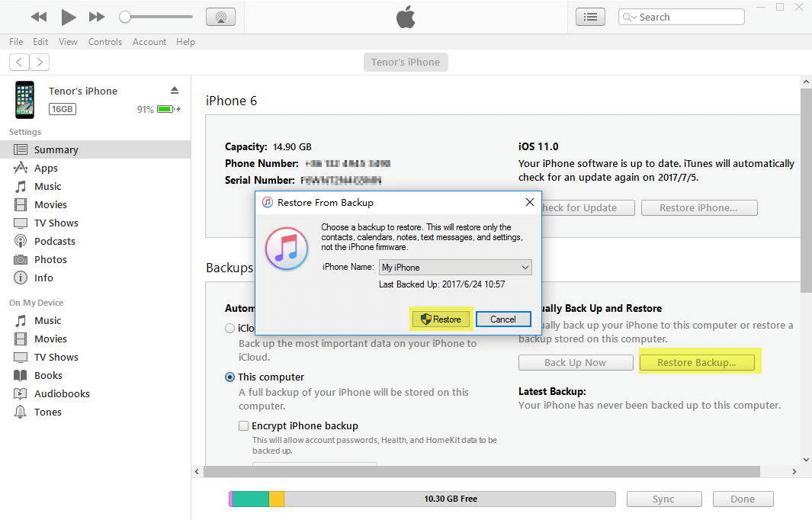This screenshot has height=520, width=812.
Task: Open the Account menu
Action: 149,42
